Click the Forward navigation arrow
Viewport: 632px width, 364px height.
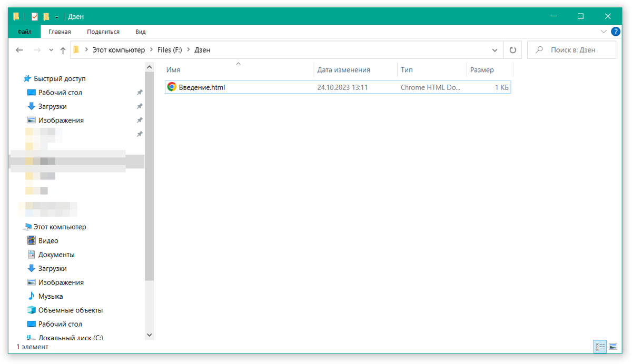click(x=37, y=50)
